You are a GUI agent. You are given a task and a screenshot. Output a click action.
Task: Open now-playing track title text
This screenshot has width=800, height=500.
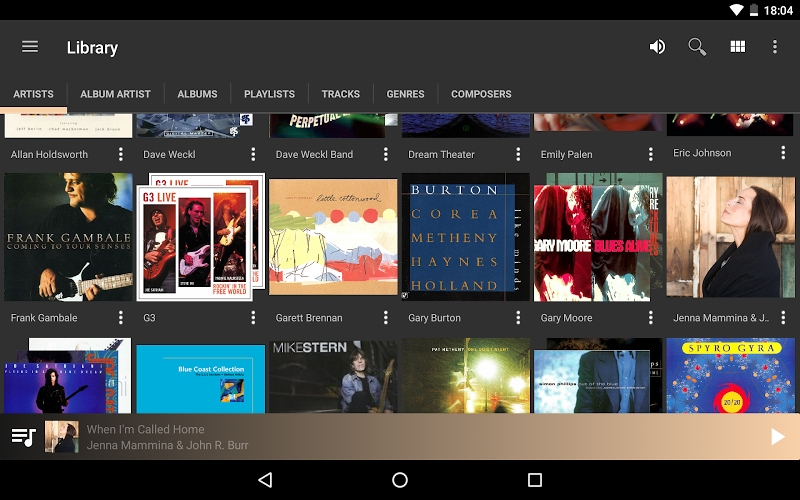tap(145, 429)
